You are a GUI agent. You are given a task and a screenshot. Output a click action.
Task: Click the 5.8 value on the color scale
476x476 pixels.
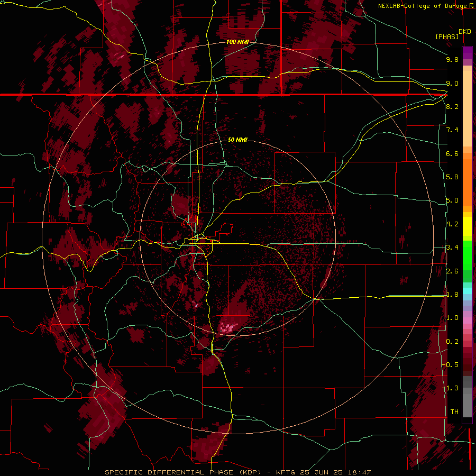pos(452,177)
